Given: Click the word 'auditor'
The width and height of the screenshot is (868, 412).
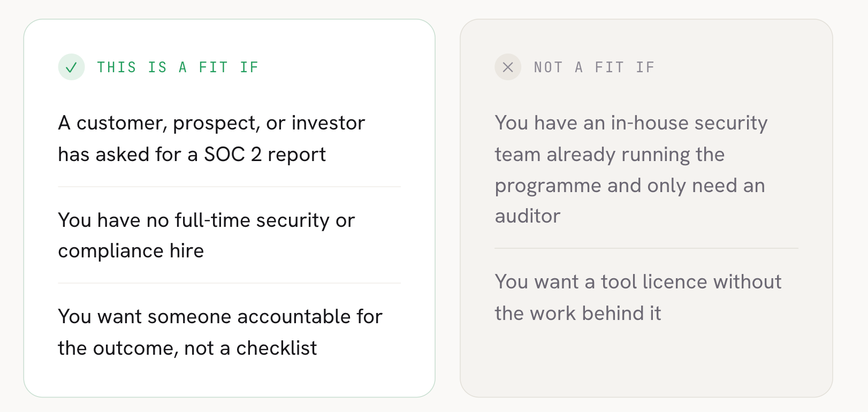Looking at the screenshot, I should [x=528, y=216].
